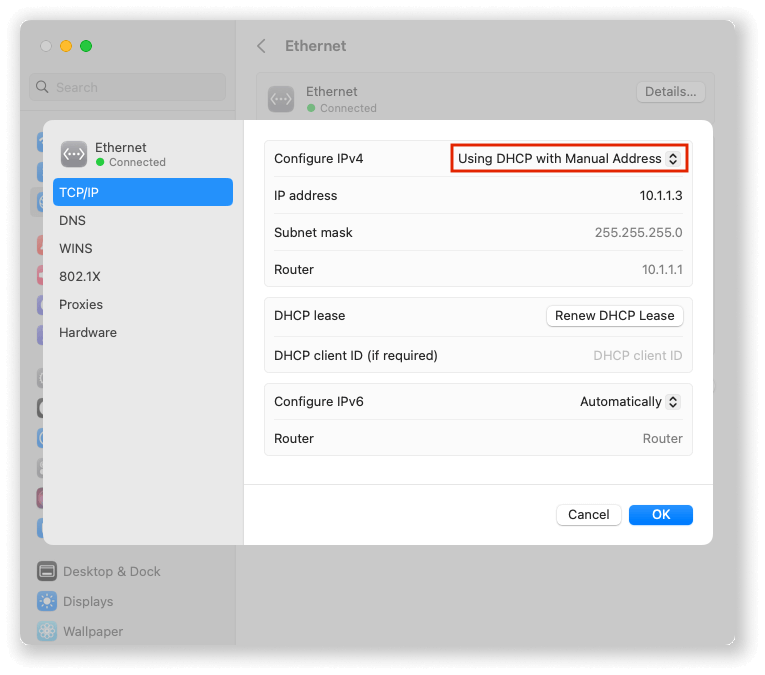Click the Details... button behind the dialog
Screen dimensions: 765x675
pyautogui.click(x=670, y=92)
